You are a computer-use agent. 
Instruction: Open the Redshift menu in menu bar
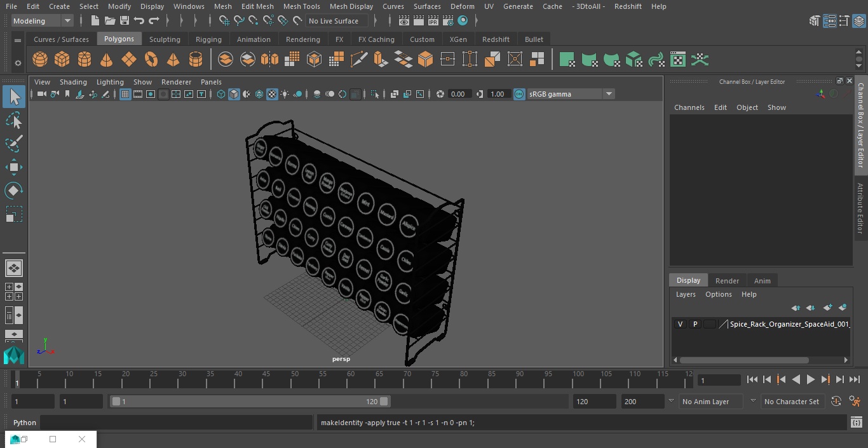pos(628,6)
